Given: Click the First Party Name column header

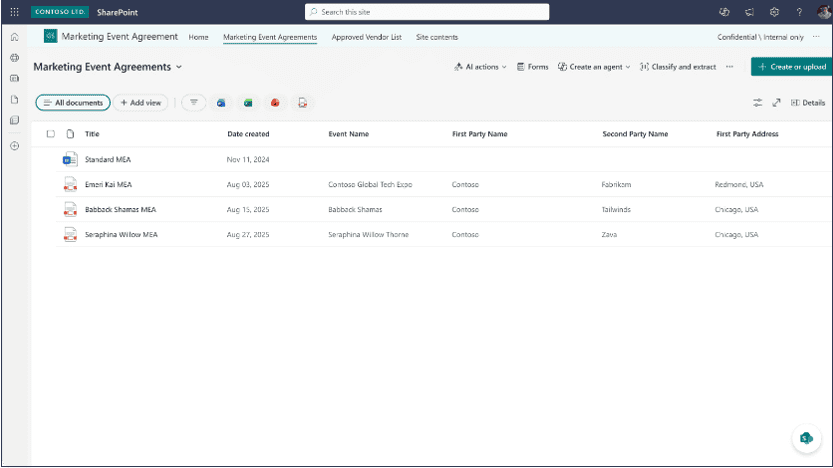Looking at the screenshot, I should [480, 134].
